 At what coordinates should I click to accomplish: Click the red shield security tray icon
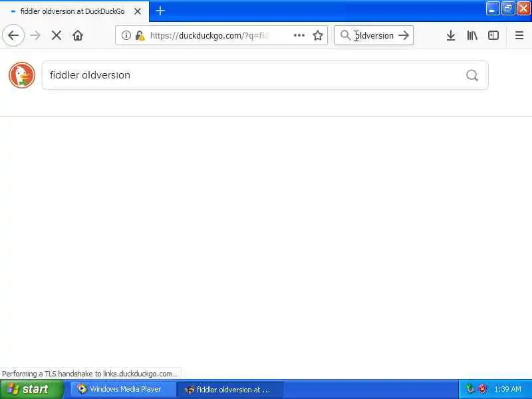tap(482, 389)
